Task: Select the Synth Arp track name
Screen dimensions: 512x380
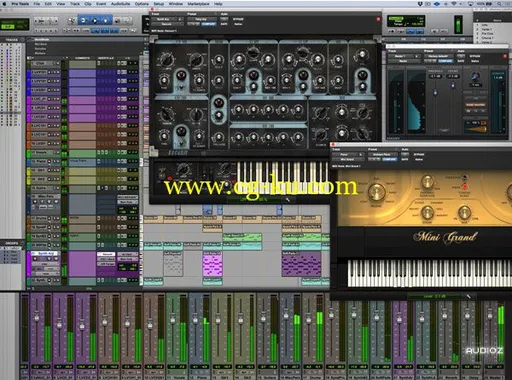Action: point(45,254)
